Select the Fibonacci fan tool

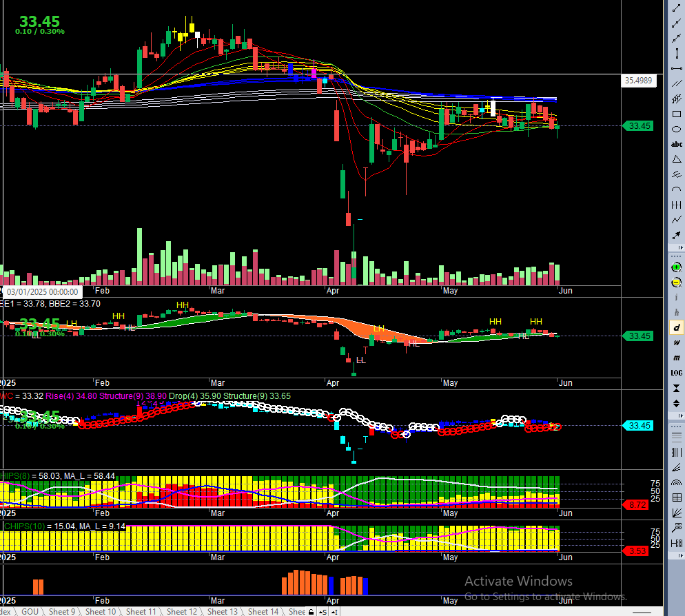(676, 467)
